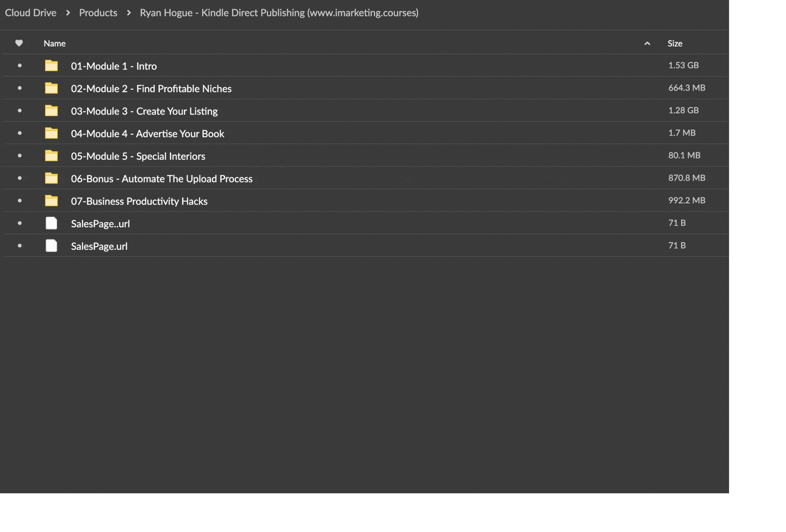Select the Ryan Hogue course breadcrumb
The image size is (786, 532).
click(x=279, y=13)
